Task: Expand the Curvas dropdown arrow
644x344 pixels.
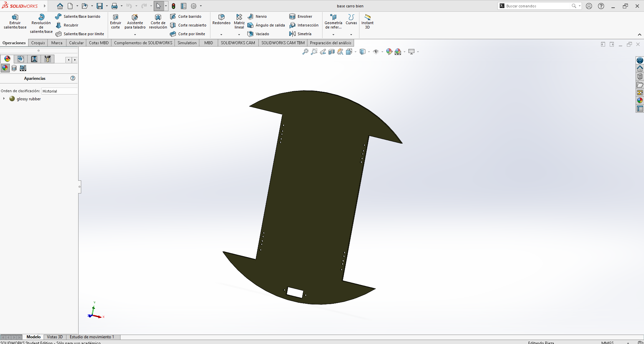Action: [x=351, y=35]
